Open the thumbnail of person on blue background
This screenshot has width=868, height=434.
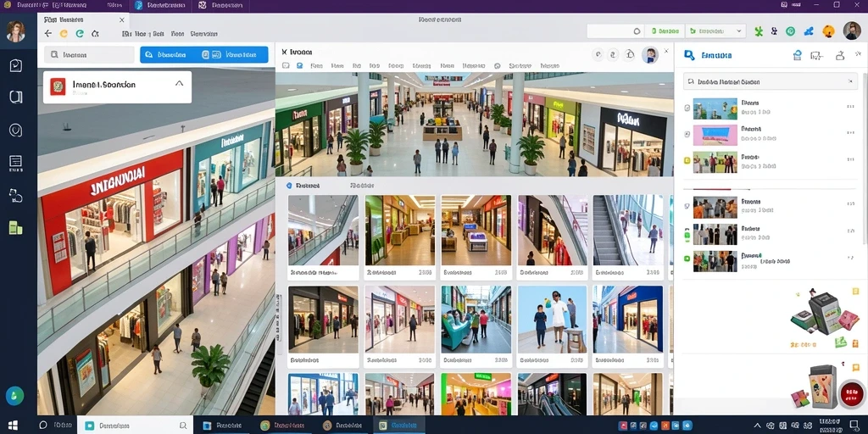pos(552,319)
